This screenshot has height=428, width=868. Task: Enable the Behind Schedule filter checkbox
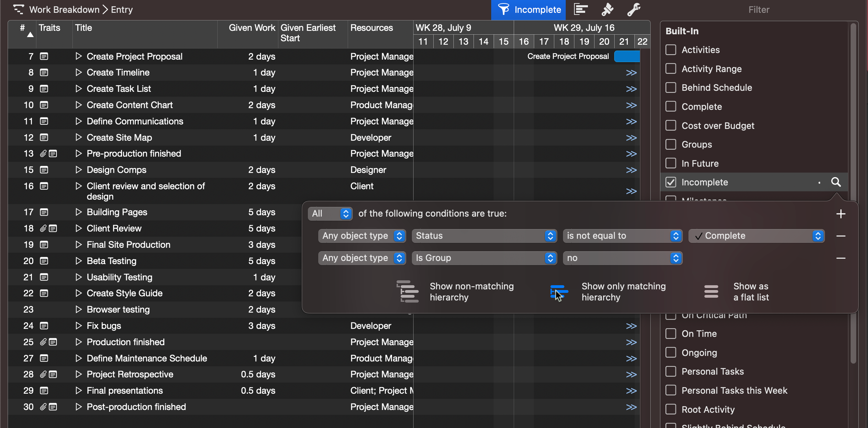(671, 88)
